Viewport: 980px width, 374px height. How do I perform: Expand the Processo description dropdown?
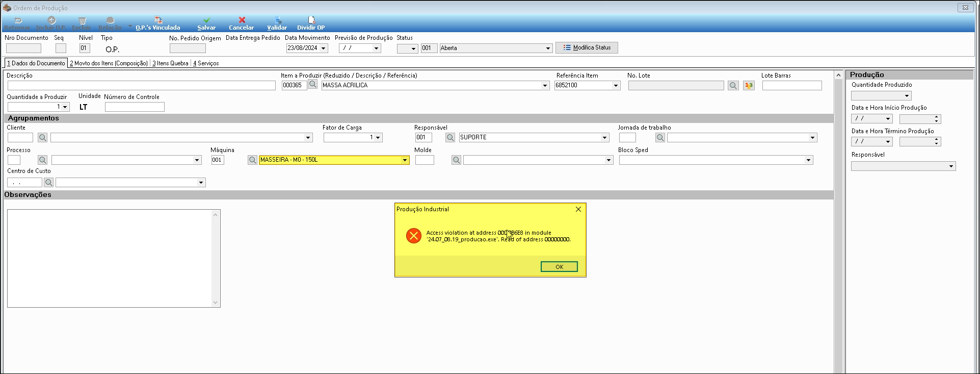[197, 160]
